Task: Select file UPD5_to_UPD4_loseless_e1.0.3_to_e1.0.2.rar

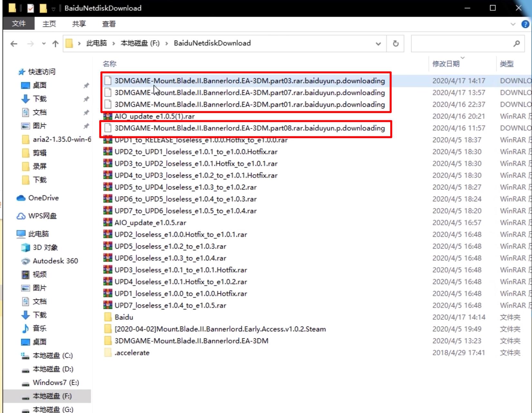Action: click(185, 187)
